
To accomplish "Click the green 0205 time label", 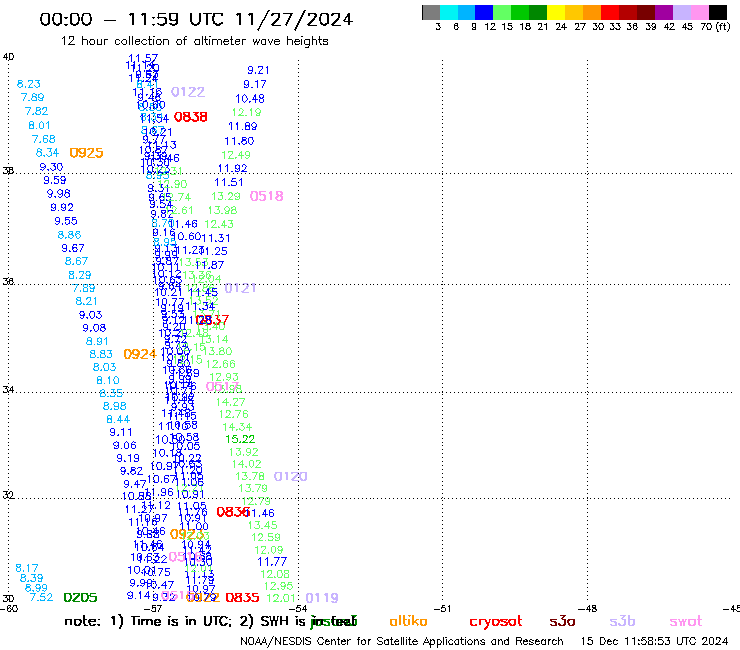I will pos(80,598).
